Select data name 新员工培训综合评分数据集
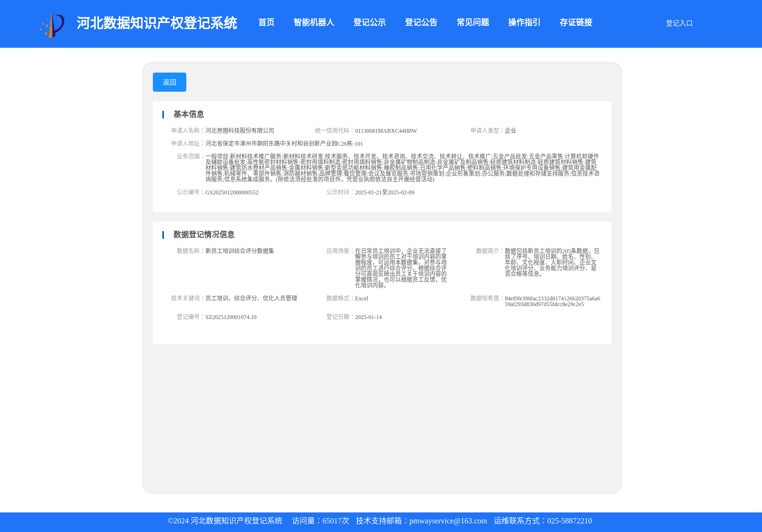 (240, 251)
